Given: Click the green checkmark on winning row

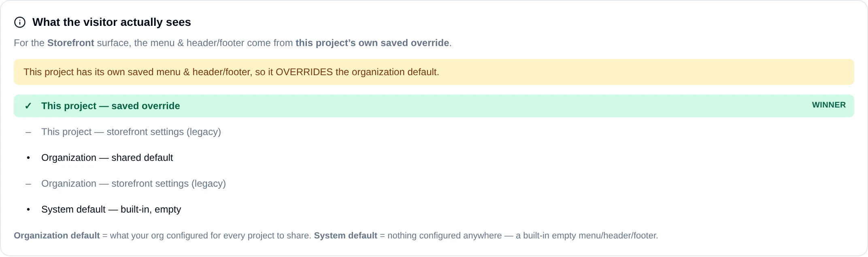Looking at the screenshot, I should pos(28,106).
